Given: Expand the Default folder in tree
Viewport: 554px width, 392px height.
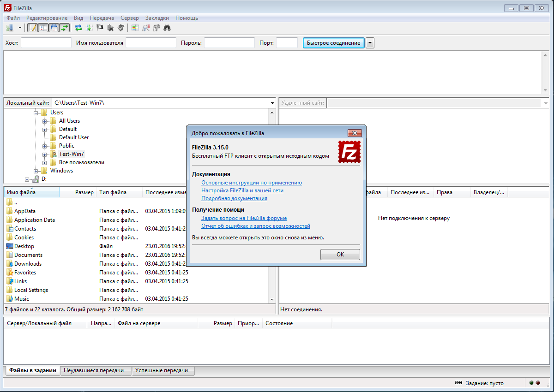Looking at the screenshot, I should tap(45, 129).
